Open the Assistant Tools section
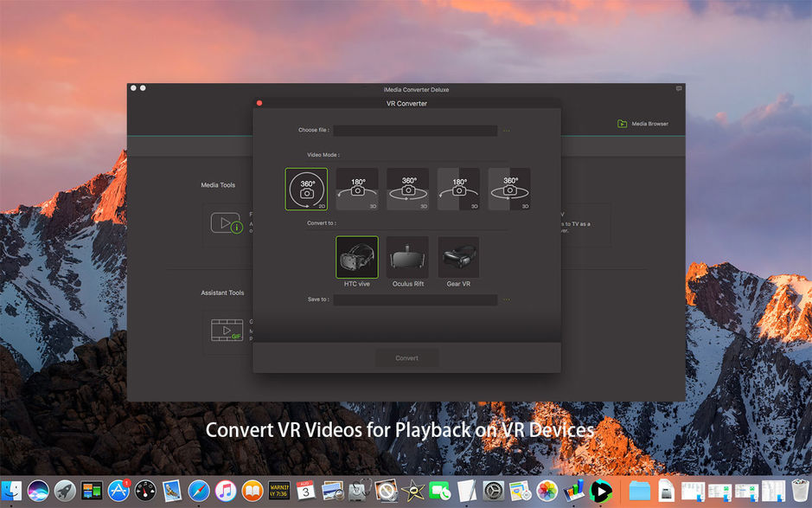 [222, 293]
